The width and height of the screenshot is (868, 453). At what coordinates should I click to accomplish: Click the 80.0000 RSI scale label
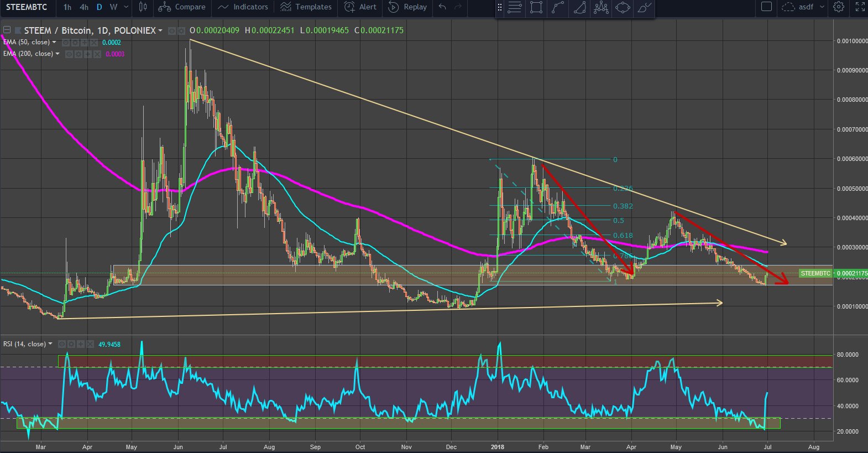point(848,355)
